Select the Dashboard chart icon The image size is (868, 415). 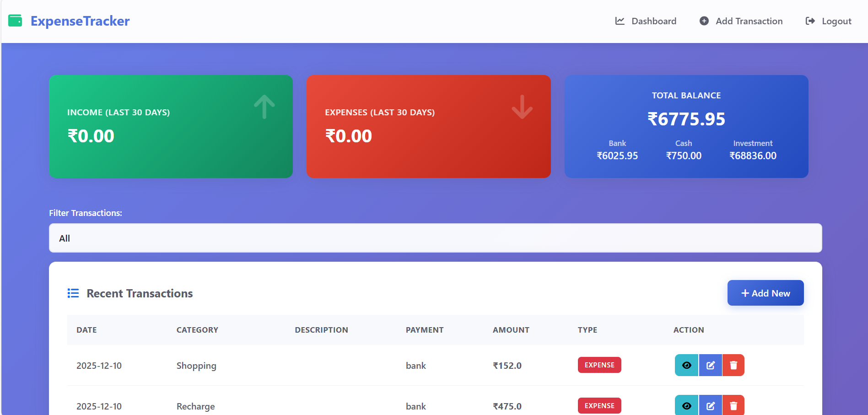point(619,21)
